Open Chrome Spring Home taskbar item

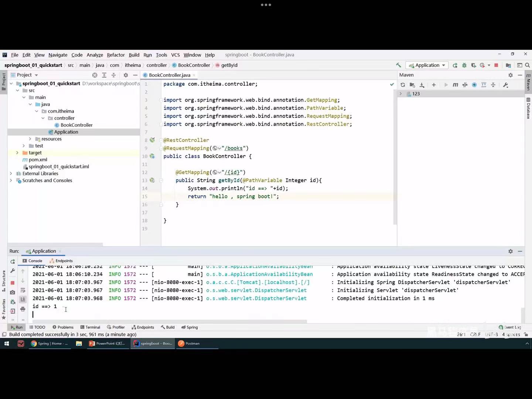pyautogui.click(x=50, y=344)
